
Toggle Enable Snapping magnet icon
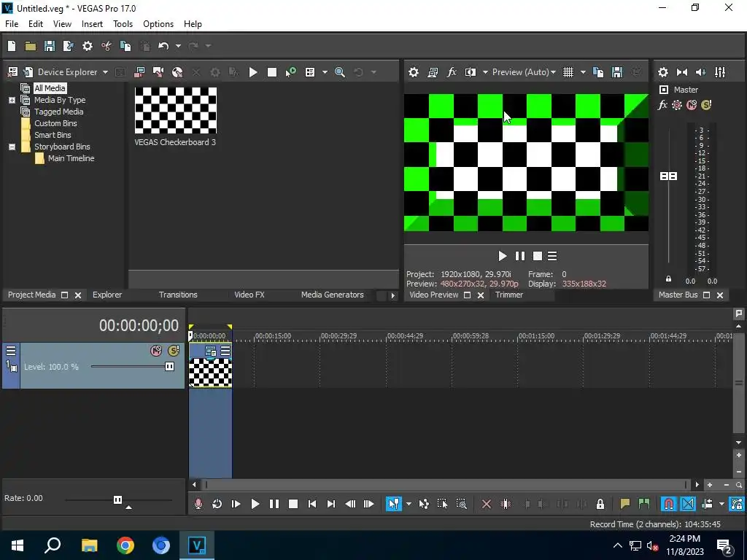669,504
